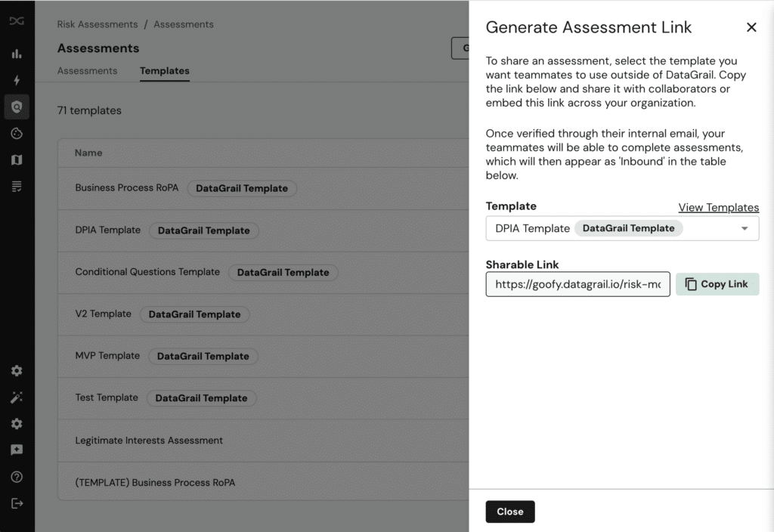Click the help question mark icon
The width and height of the screenshot is (774, 532).
(17, 477)
